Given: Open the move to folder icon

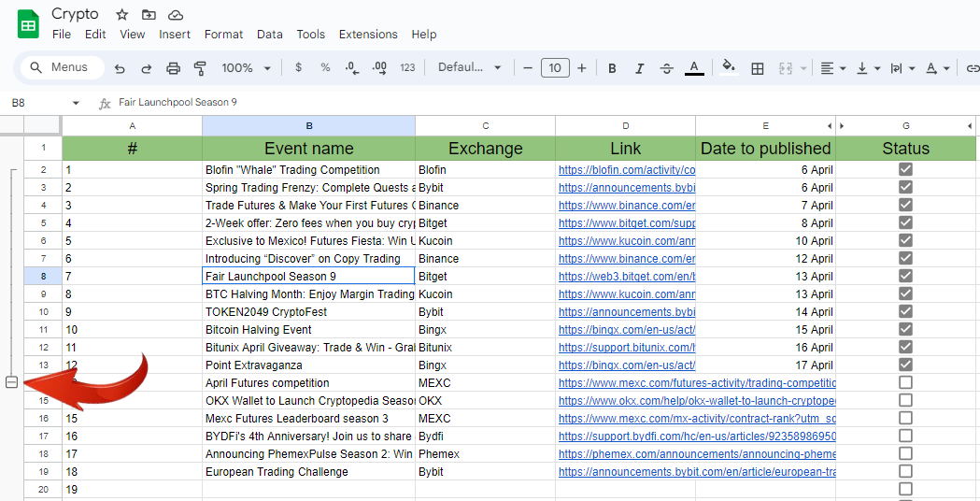Looking at the screenshot, I should 149,14.
